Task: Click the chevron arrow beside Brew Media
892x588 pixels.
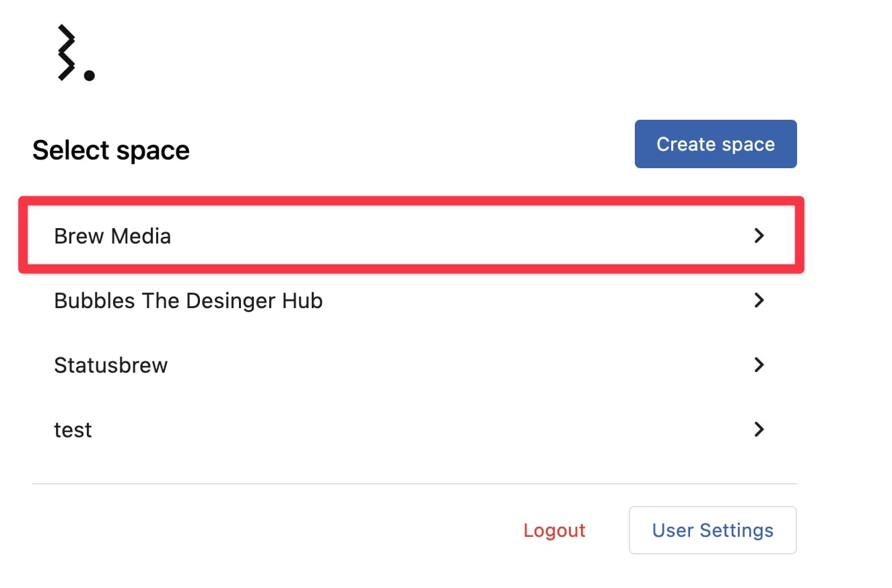Action: (x=759, y=235)
